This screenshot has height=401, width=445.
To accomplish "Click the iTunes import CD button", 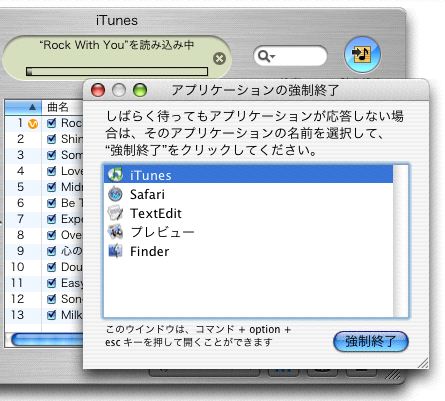I will pyautogui.click(x=362, y=55).
